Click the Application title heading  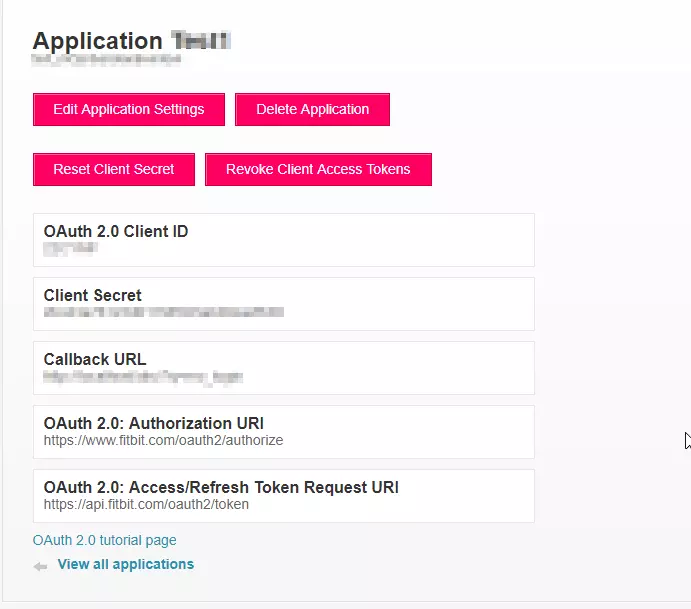pos(132,41)
